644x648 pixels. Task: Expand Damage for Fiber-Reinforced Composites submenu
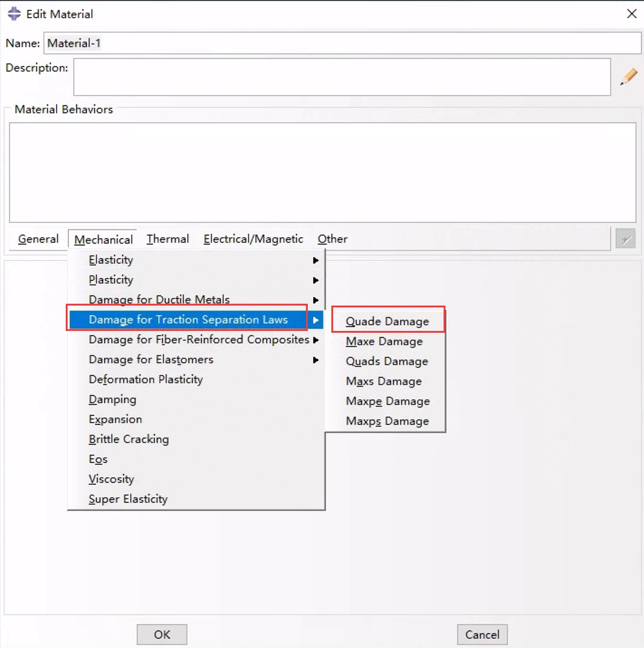[197, 340]
